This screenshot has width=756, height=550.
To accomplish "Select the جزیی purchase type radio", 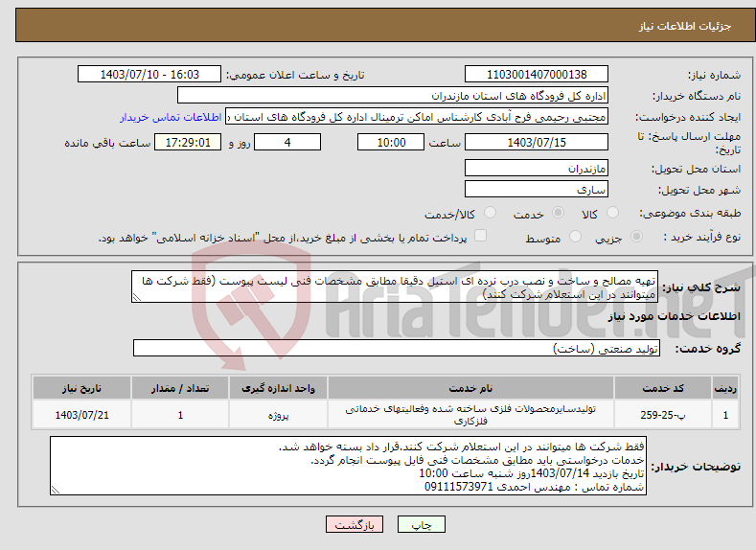I will pyautogui.click(x=636, y=237).
